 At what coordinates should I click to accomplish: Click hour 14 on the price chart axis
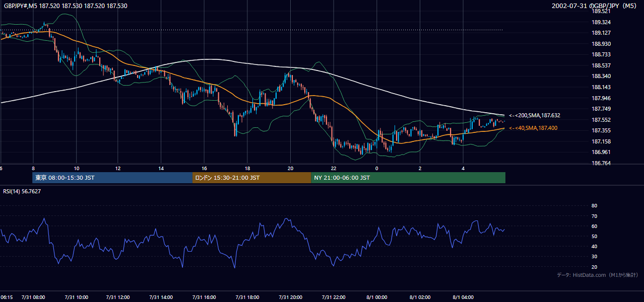coord(161,168)
